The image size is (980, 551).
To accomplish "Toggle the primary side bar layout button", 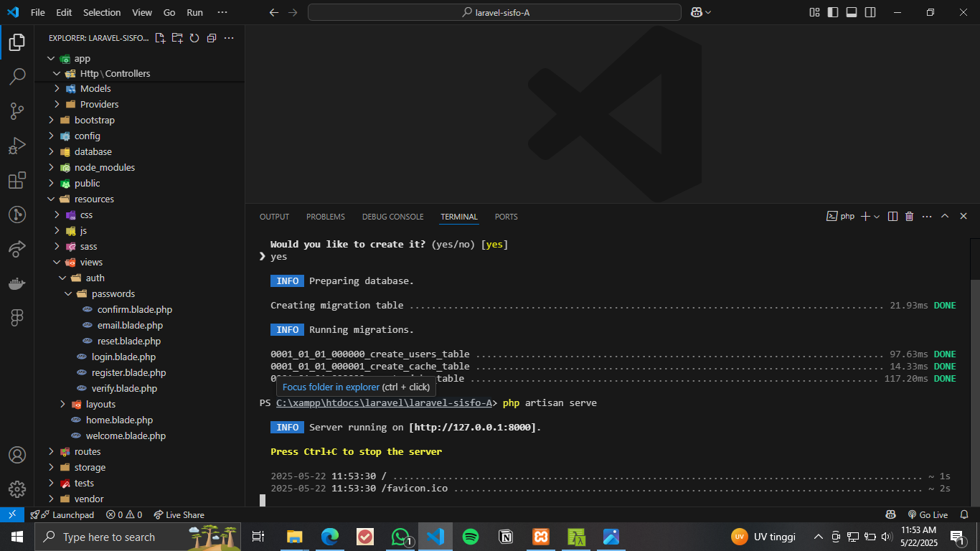I will point(833,12).
